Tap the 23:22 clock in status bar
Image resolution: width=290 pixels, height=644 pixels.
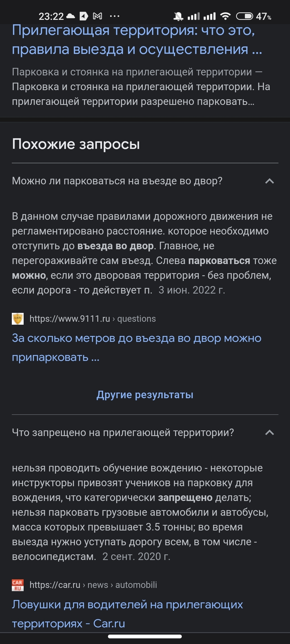click(x=51, y=17)
